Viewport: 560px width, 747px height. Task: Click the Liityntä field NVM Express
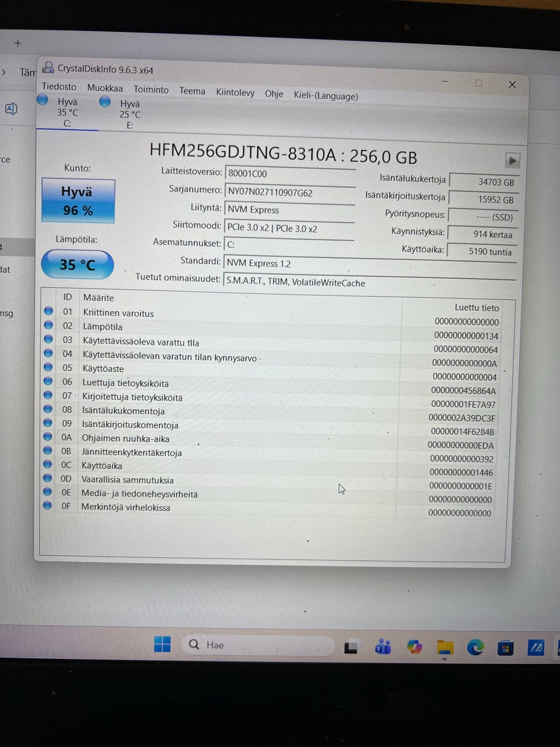[289, 210]
